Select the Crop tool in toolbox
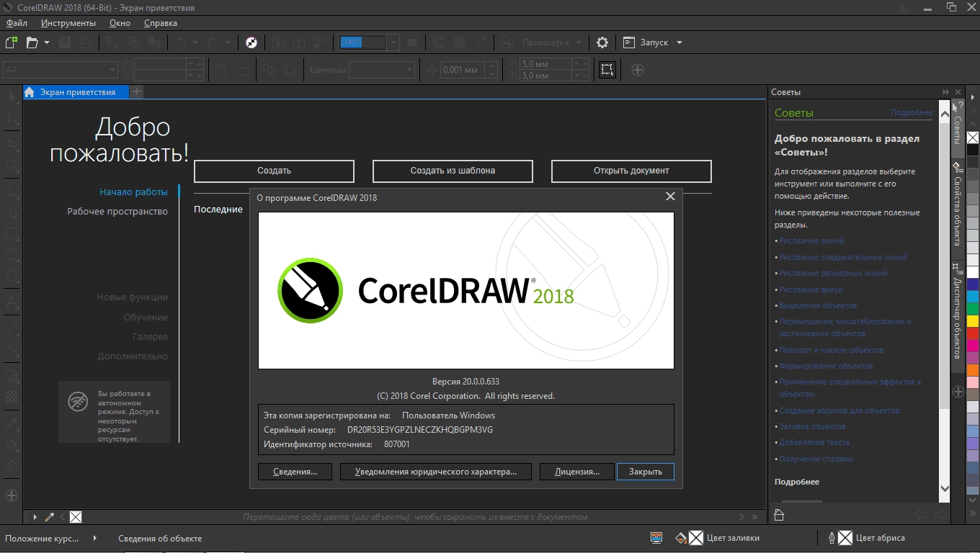980x553 pixels. click(x=12, y=143)
